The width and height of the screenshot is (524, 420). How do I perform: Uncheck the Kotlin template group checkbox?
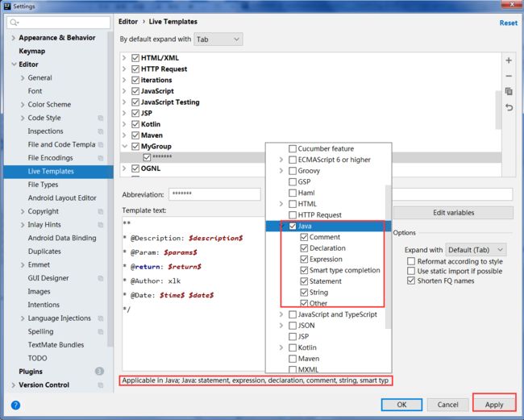(135, 124)
